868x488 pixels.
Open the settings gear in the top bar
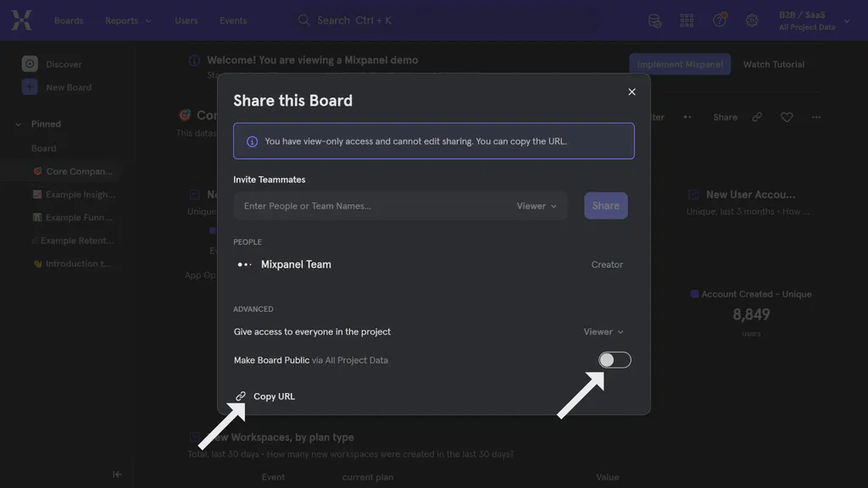752,20
